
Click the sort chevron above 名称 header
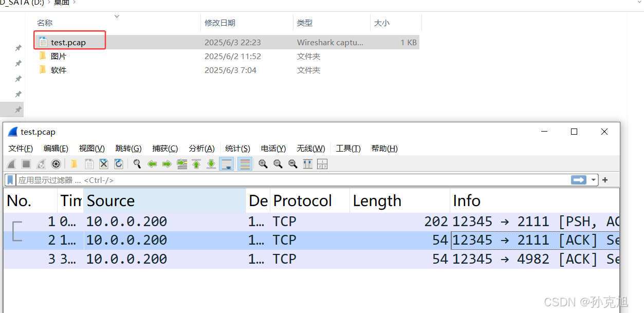117,16
